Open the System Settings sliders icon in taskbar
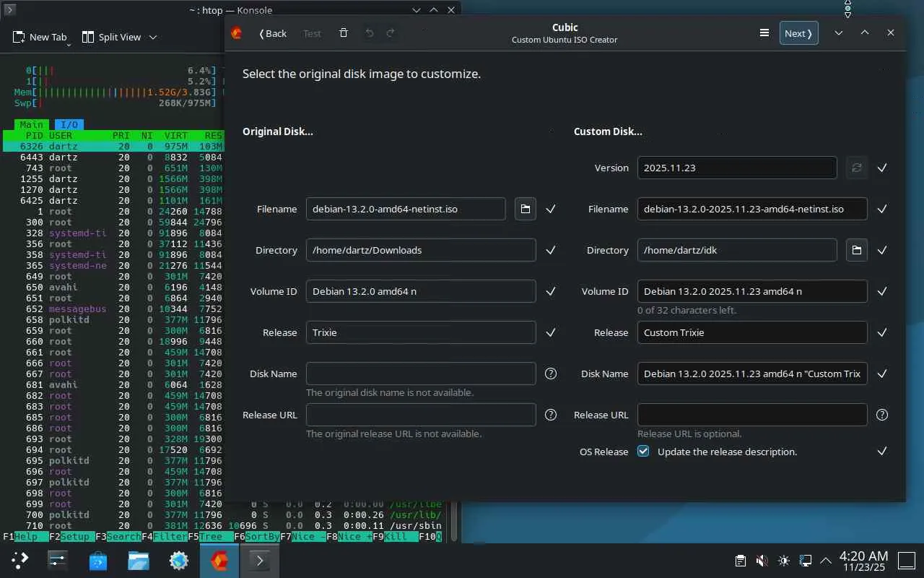 click(x=58, y=560)
